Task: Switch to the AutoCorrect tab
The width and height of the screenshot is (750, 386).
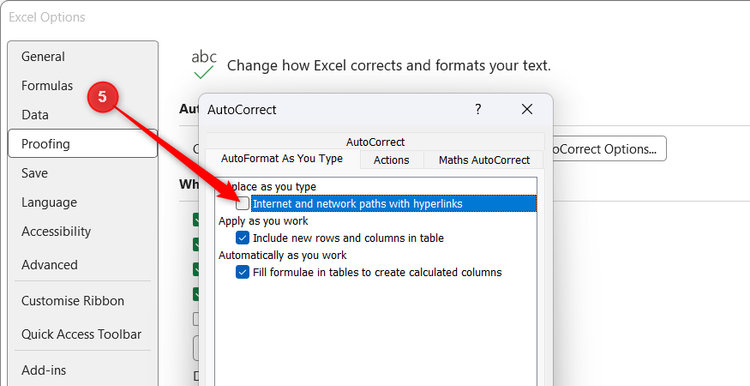Action: coord(375,142)
